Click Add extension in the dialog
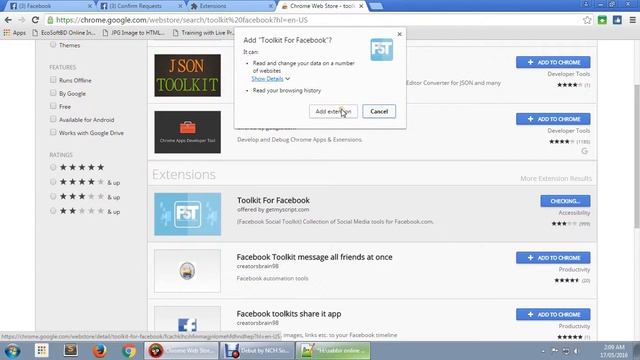Viewport: 640px width, 360px height. (333, 111)
